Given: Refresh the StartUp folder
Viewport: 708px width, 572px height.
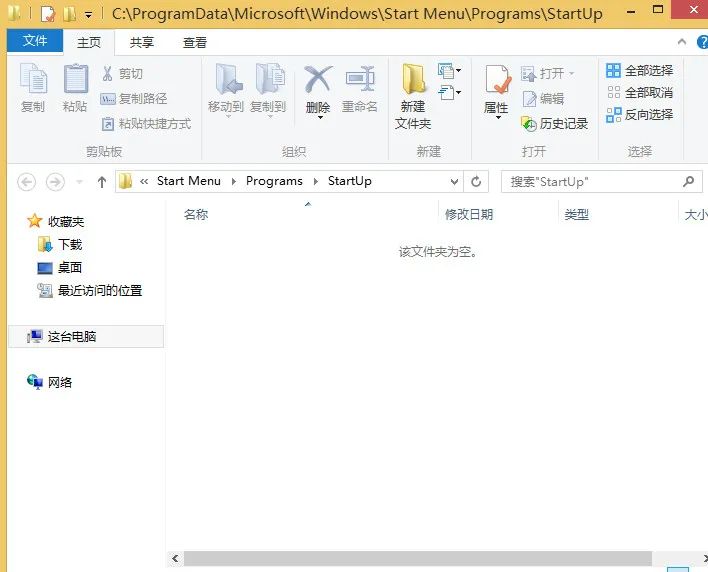Looking at the screenshot, I should click(x=476, y=181).
